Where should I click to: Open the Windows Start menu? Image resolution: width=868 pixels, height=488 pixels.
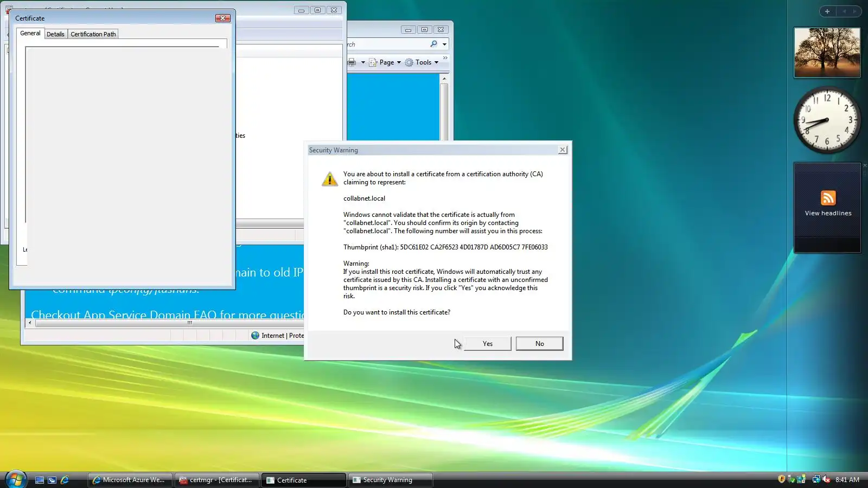point(15,480)
